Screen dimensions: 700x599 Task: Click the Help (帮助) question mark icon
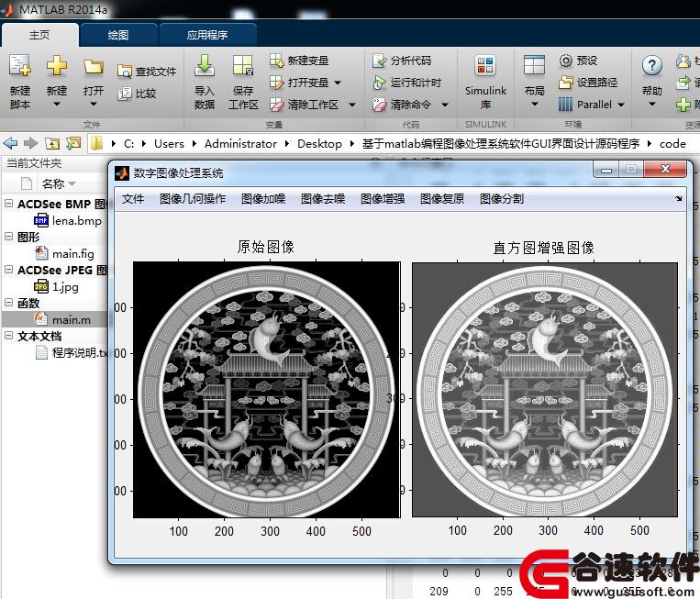point(651,66)
